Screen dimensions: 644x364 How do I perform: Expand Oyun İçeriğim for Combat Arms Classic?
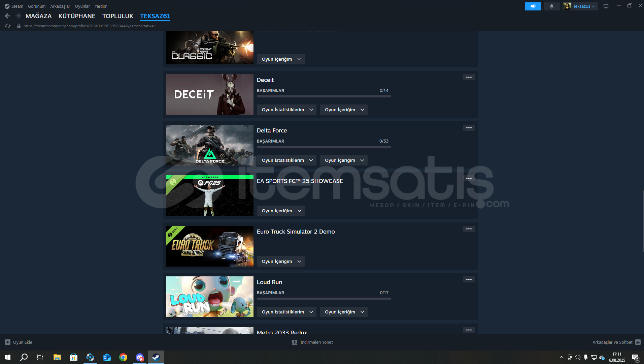280,59
